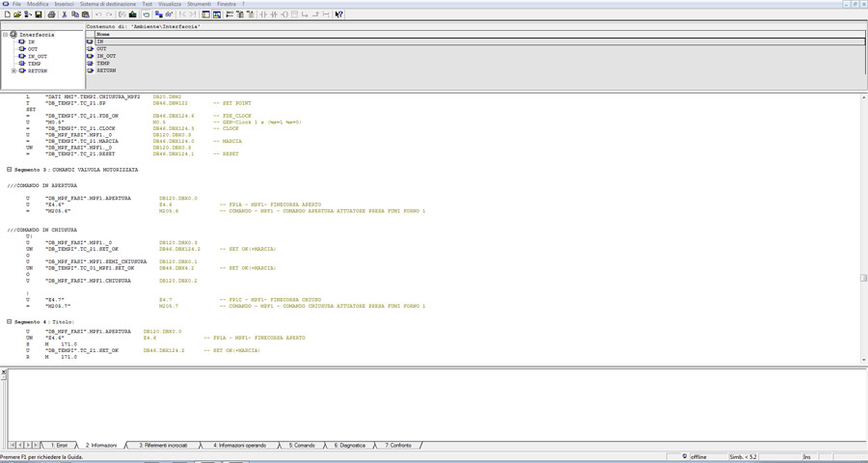Click the Print toolbar icon

pos(51,14)
